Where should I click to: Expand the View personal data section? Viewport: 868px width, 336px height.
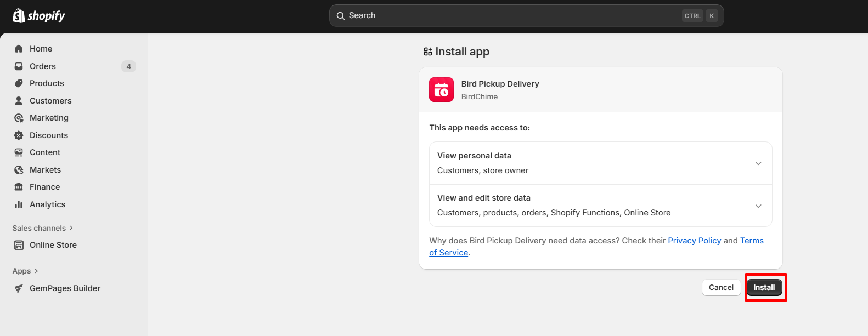(758, 163)
